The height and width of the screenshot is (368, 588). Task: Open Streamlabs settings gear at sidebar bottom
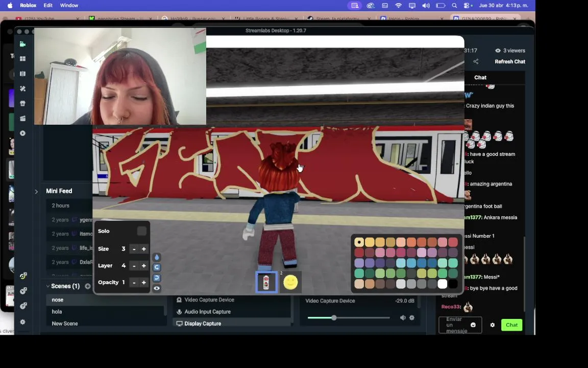click(x=22, y=322)
